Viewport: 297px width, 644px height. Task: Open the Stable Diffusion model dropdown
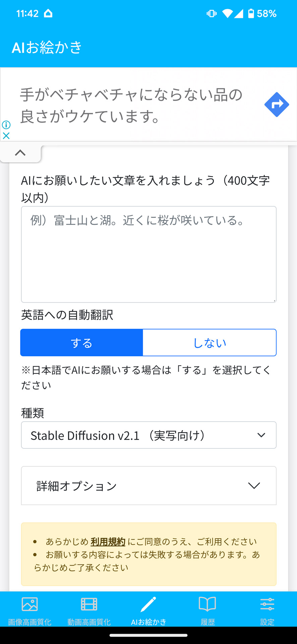(148, 435)
